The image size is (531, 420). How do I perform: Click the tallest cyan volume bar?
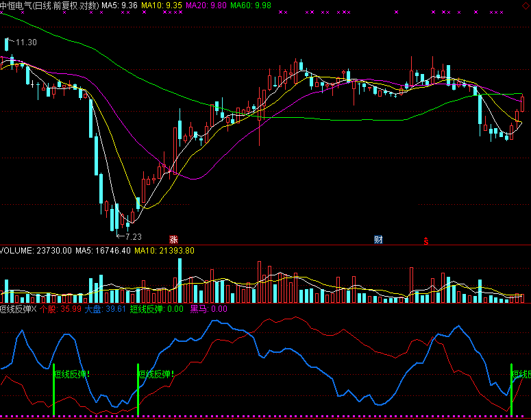[180, 280]
